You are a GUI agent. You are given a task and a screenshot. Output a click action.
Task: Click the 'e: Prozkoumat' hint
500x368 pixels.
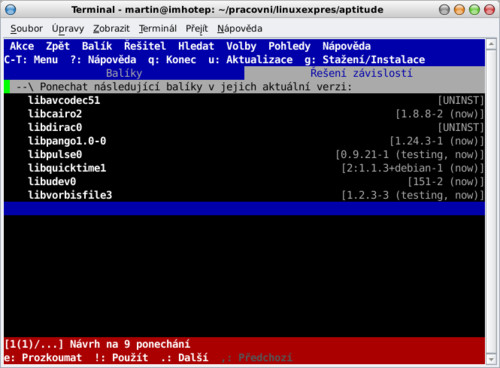pos(43,358)
